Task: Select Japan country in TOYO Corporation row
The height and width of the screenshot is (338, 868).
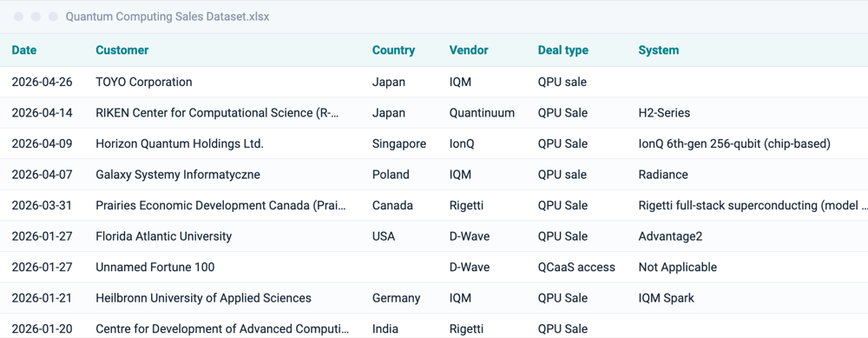Action: (388, 82)
